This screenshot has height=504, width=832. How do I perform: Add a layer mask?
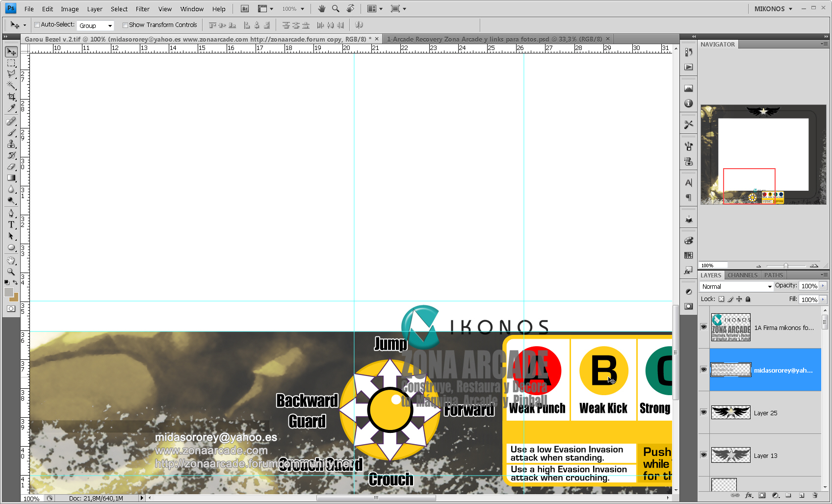(x=762, y=495)
